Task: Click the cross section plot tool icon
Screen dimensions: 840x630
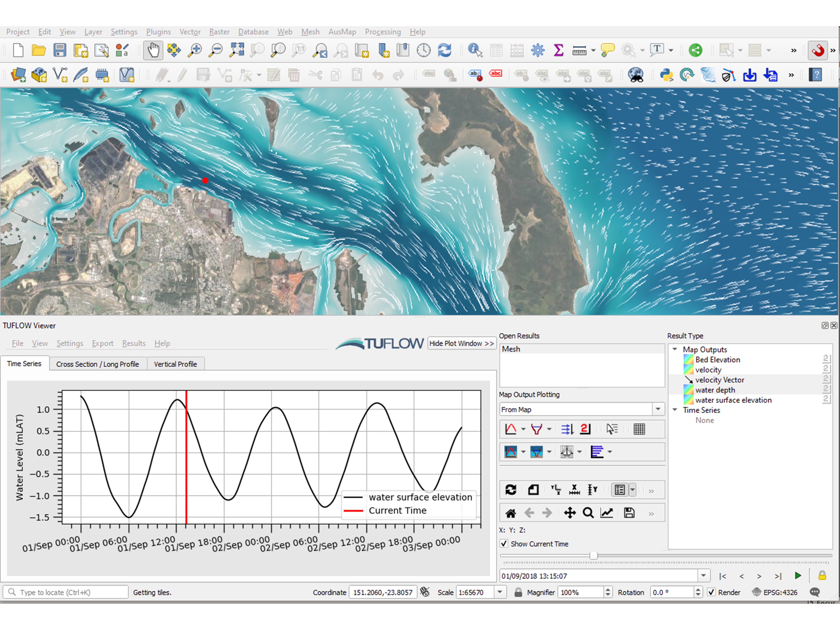Action: click(537, 429)
